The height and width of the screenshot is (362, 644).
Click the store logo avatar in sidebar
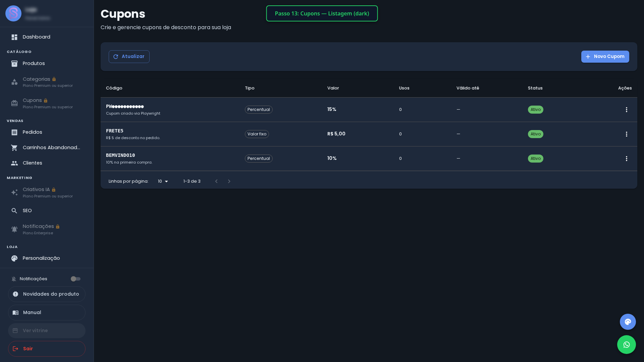click(13, 13)
